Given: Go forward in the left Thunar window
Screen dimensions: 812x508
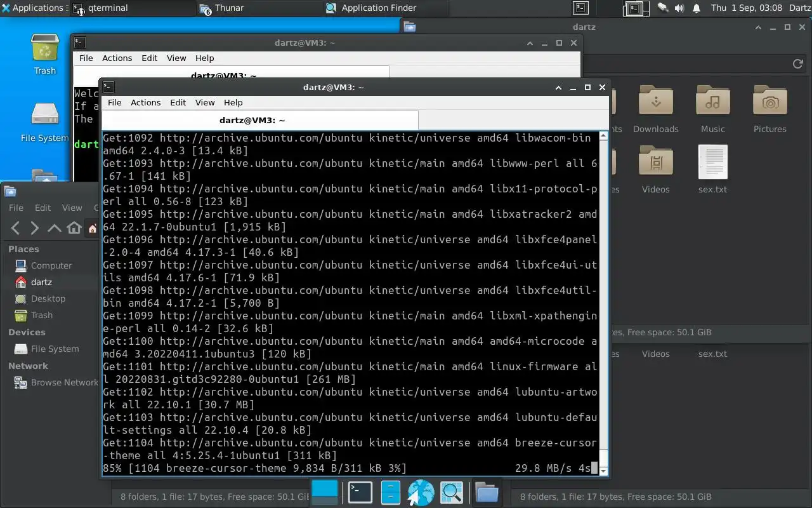Looking at the screenshot, I should pos(35,228).
